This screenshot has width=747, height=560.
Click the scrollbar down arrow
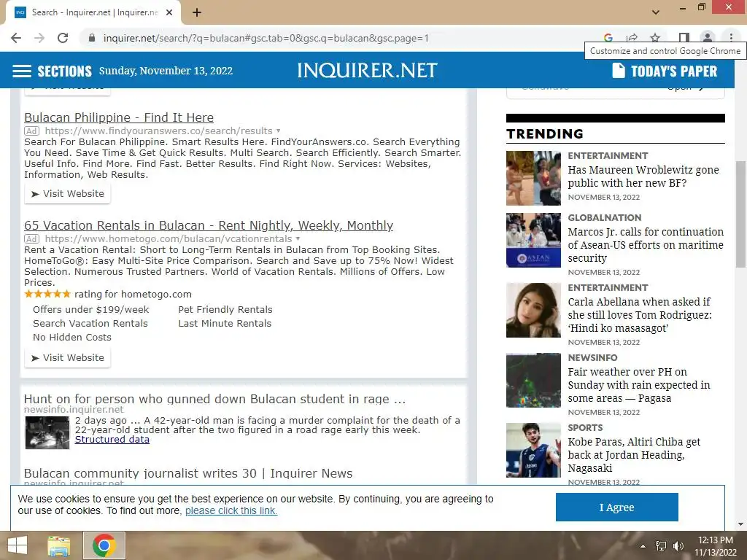pyautogui.click(x=740, y=524)
